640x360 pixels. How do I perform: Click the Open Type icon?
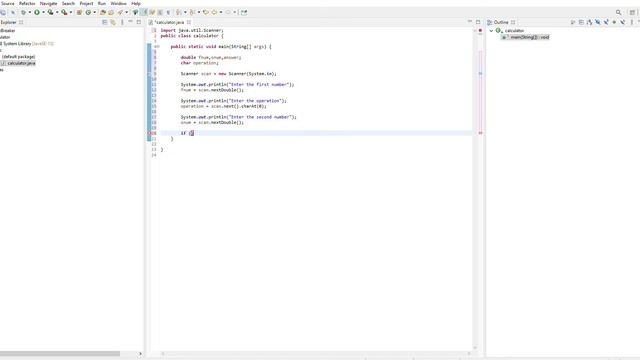pos(102,12)
